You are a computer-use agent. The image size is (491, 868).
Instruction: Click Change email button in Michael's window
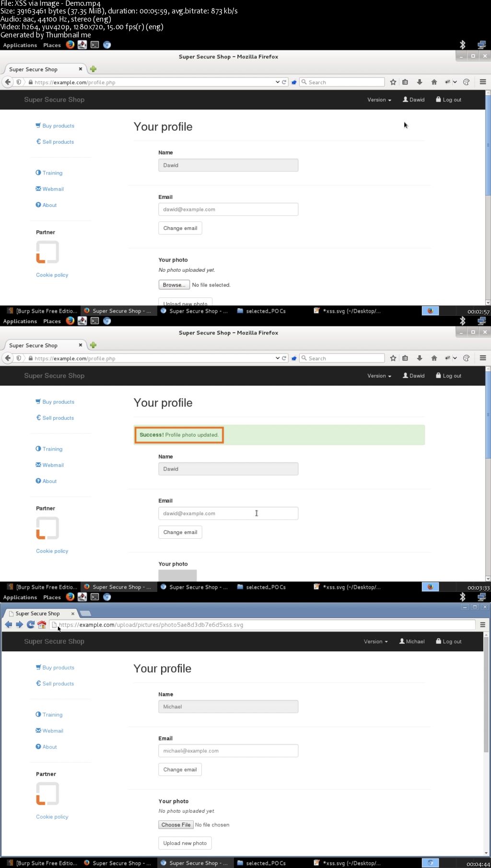pyautogui.click(x=180, y=769)
